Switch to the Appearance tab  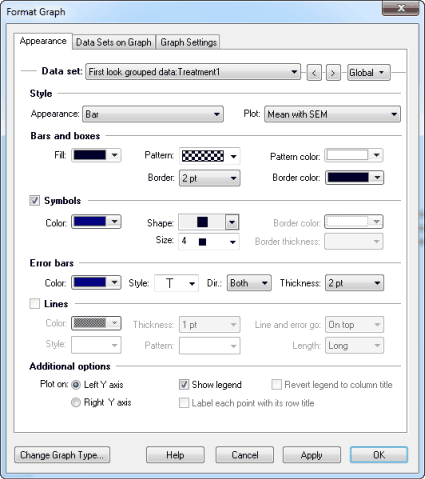tap(43, 41)
